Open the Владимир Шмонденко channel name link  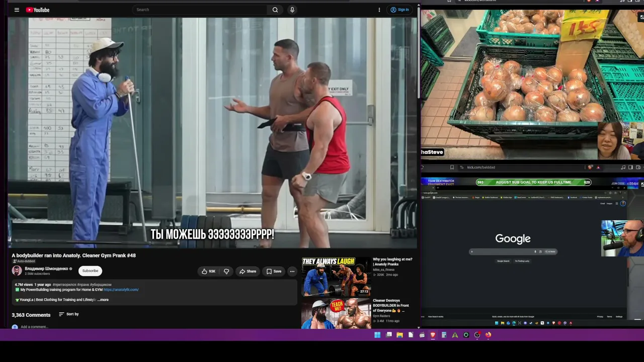pyautogui.click(x=46, y=269)
